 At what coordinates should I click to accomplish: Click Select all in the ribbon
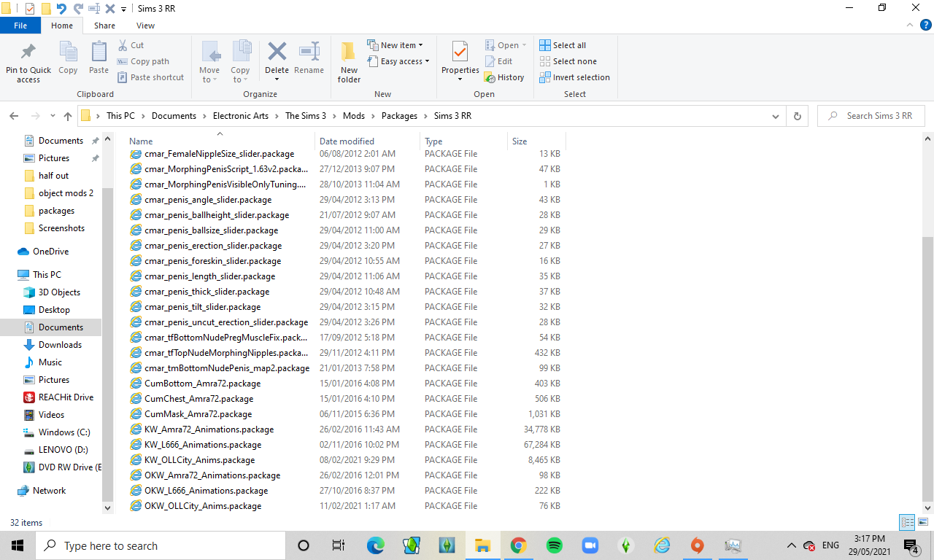click(x=563, y=45)
